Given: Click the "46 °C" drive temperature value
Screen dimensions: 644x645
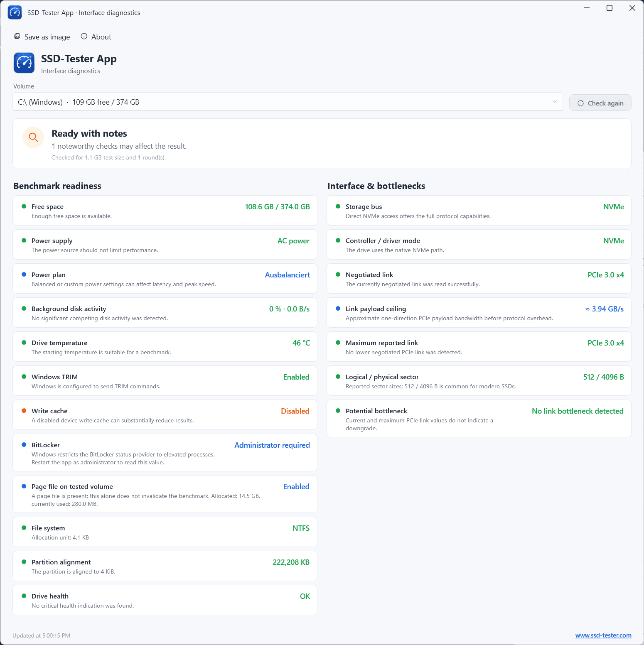Looking at the screenshot, I should click(301, 343).
